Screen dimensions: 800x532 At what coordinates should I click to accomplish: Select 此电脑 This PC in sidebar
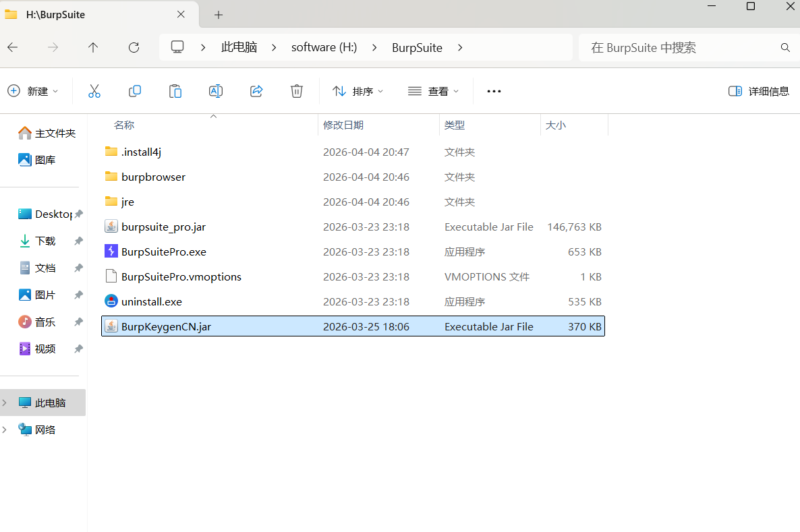(43, 403)
